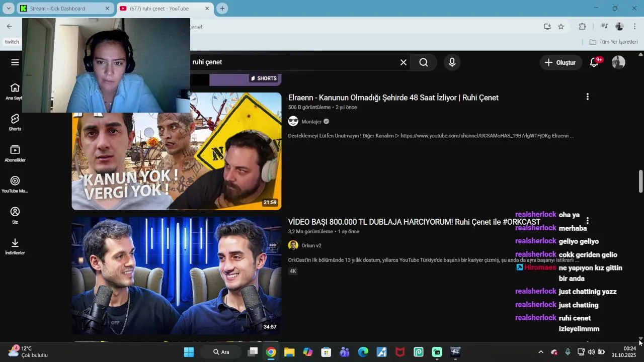This screenshot has width=644, height=362.
Task: Open Tüm Yer İşaretleri bookmarks folder
Action: point(613,42)
